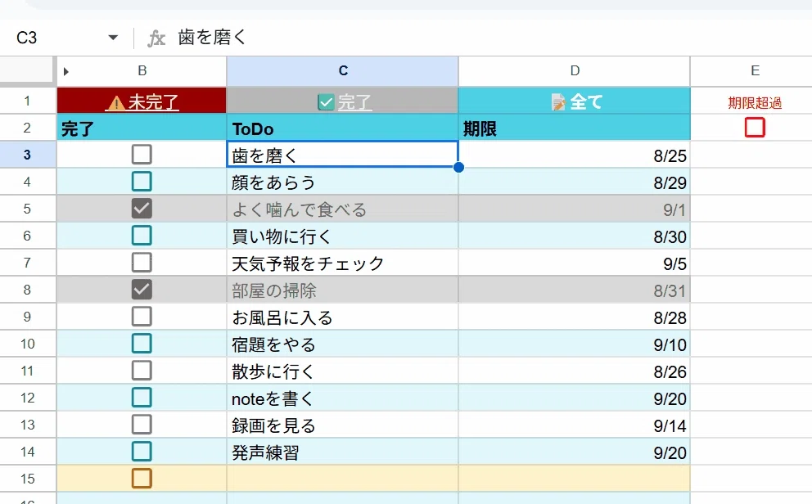Select the cell 録画を見る
This screenshot has width=812, height=504.
pos(342,425)
